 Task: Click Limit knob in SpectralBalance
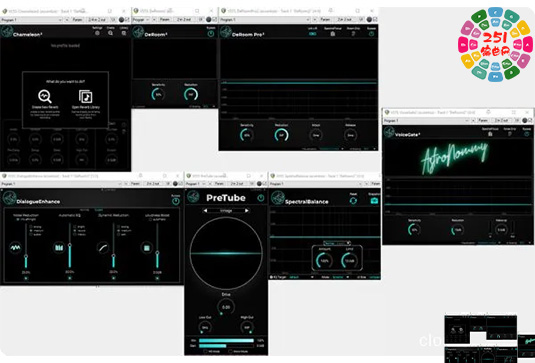click(x=349, y=261)
